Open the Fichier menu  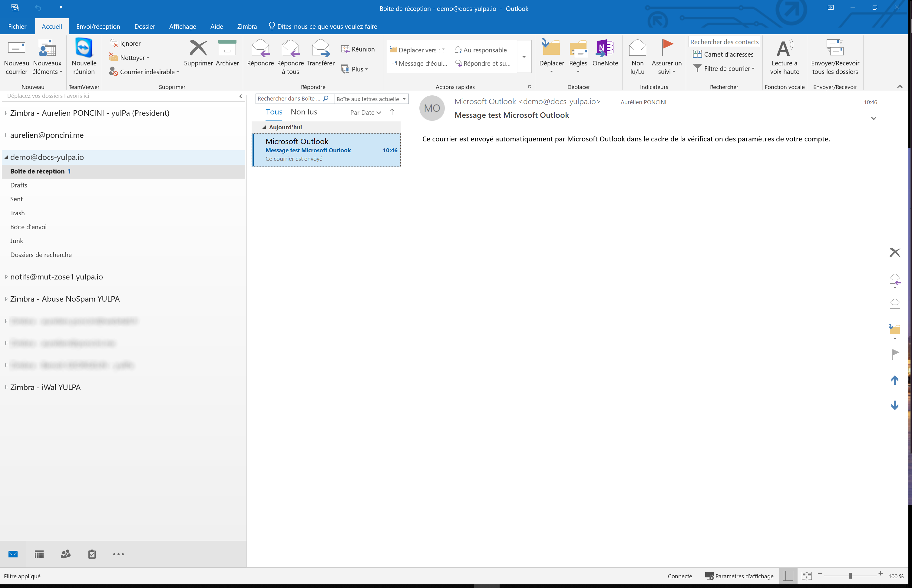[17, 26]
